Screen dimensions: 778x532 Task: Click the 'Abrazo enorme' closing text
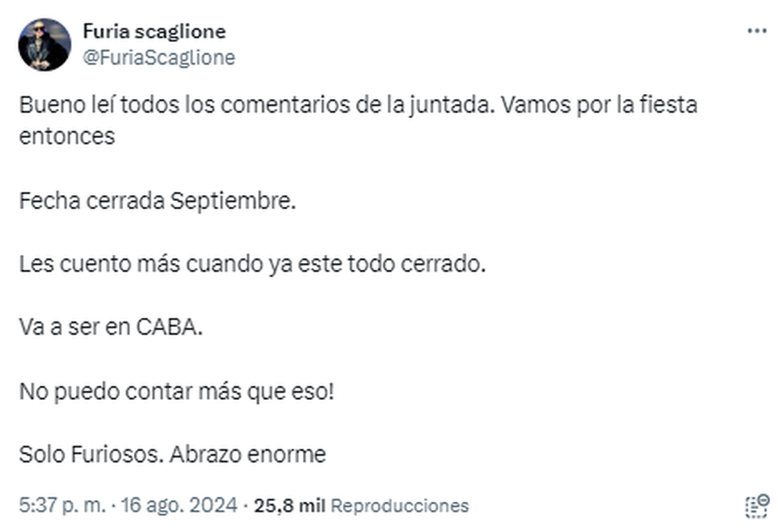pos(248,455)
